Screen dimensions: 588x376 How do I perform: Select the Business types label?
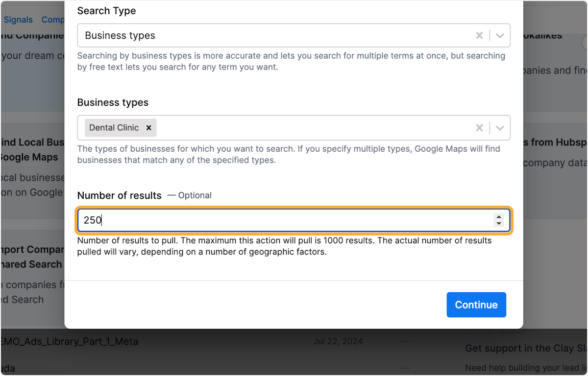[x=113, y=102]
